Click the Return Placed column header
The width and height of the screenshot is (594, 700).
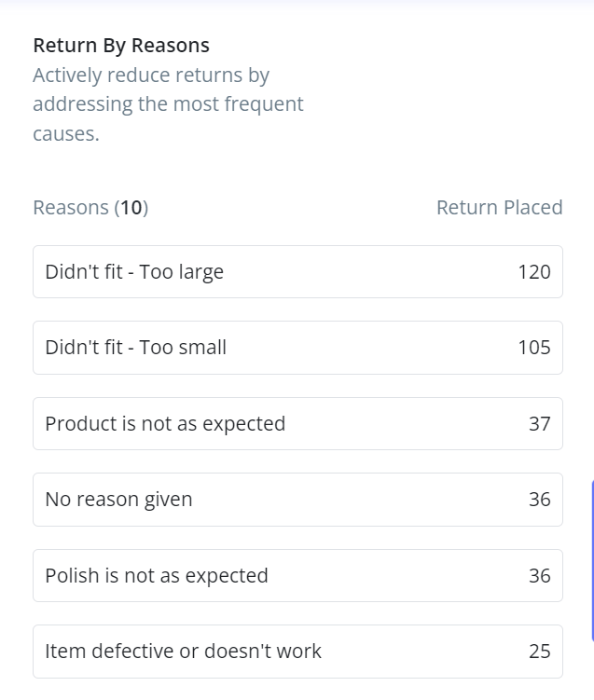pos(499,207)
